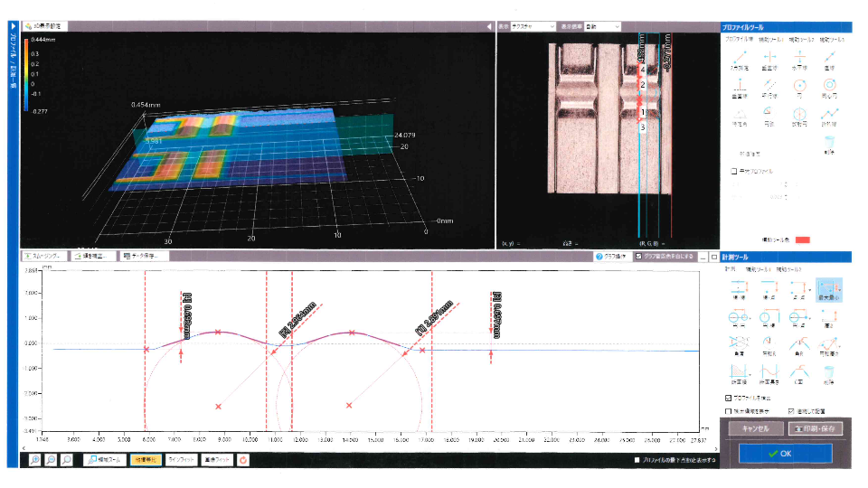The image size is (868, 488).
Task: Click the zoom-in magnifier below the graph
Action: click(35, 459)
